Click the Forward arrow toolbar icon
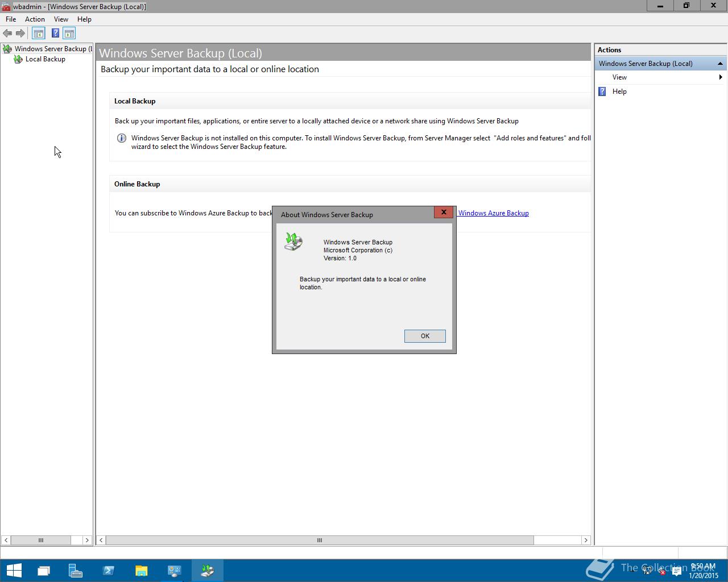728x582 pixels. 20,34
